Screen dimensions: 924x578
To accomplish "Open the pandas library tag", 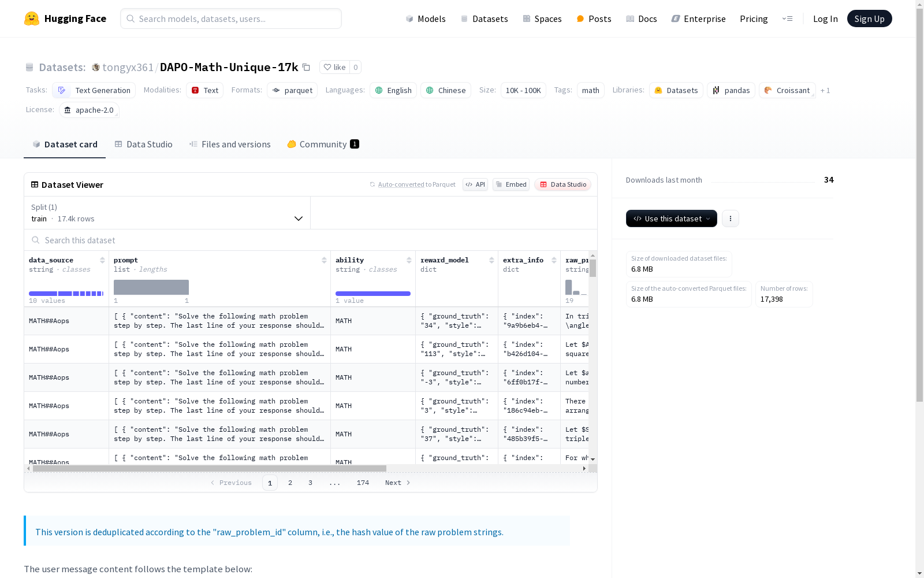I will [x=731, y=90].
